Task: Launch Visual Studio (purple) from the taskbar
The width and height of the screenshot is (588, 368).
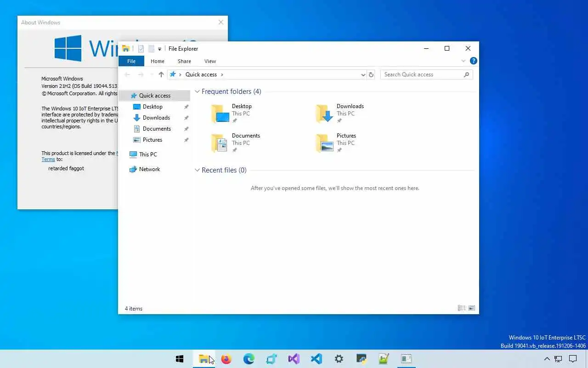Action: click(294, 359)
